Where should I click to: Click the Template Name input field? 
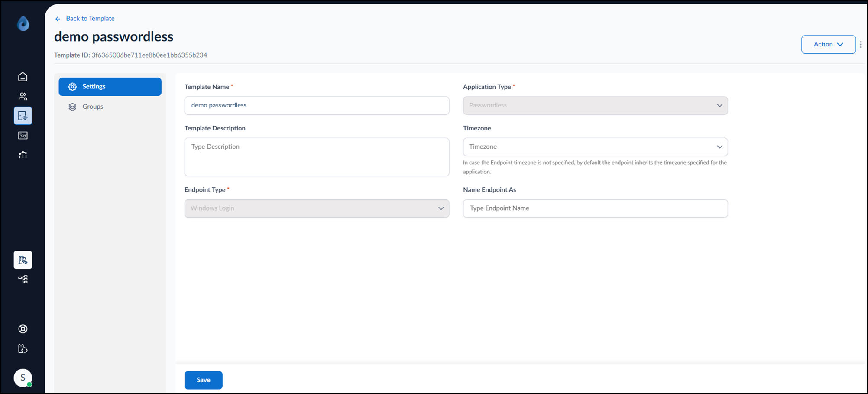(317, 105)
